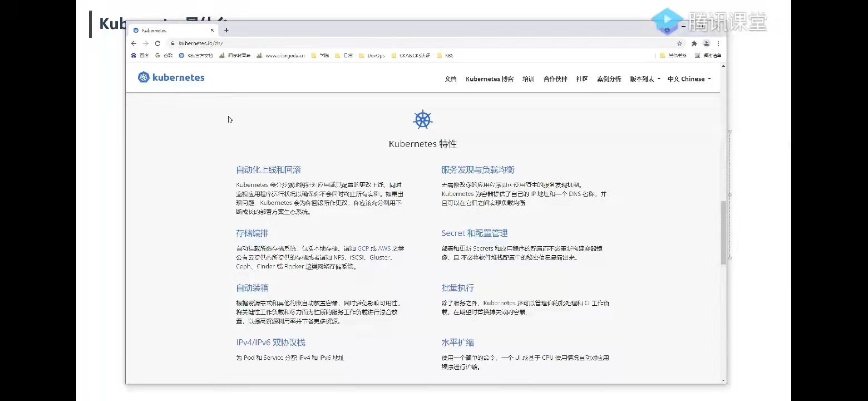Reload the kubernetes.io page
Viewport: 868px width, 401px height.
coord(157,43)
